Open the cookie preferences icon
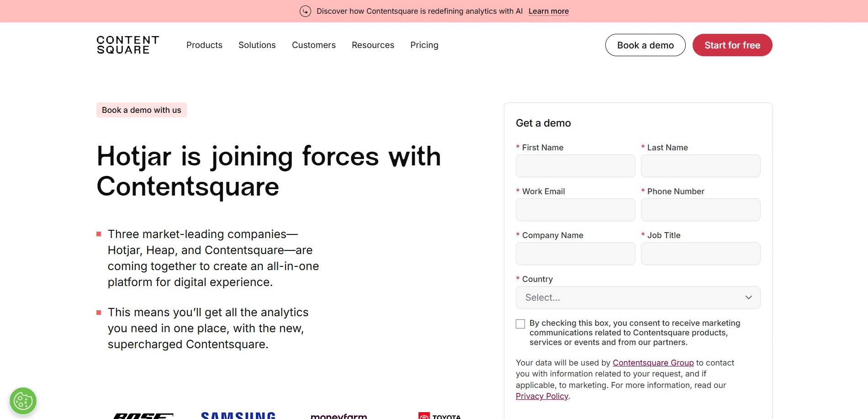Viewport: 868px width, 419px height. 23,401
